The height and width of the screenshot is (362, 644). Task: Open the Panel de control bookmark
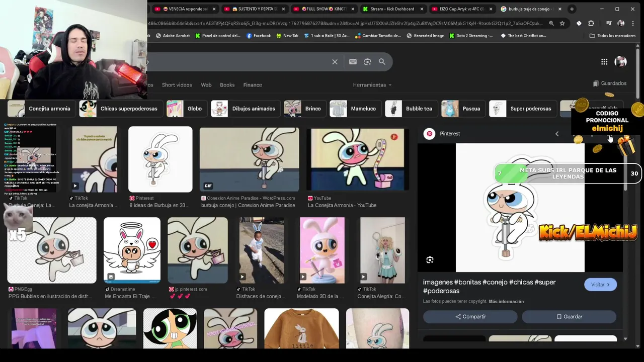pos(217,36)
